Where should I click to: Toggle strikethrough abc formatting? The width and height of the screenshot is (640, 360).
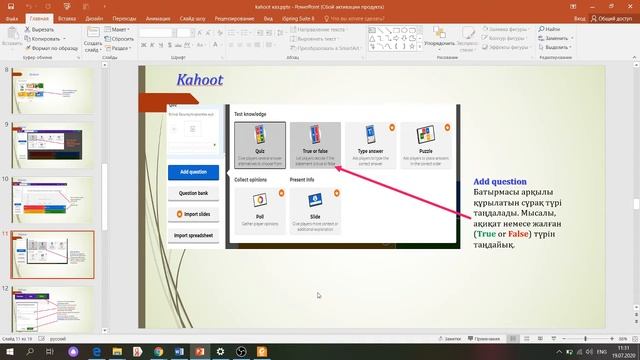pyautogui.click(x=178, y=45)
